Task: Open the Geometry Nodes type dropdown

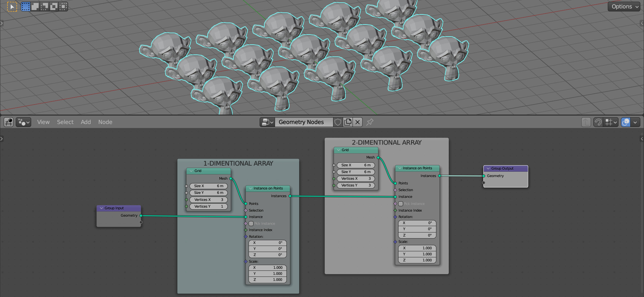Action: (23, 122)
